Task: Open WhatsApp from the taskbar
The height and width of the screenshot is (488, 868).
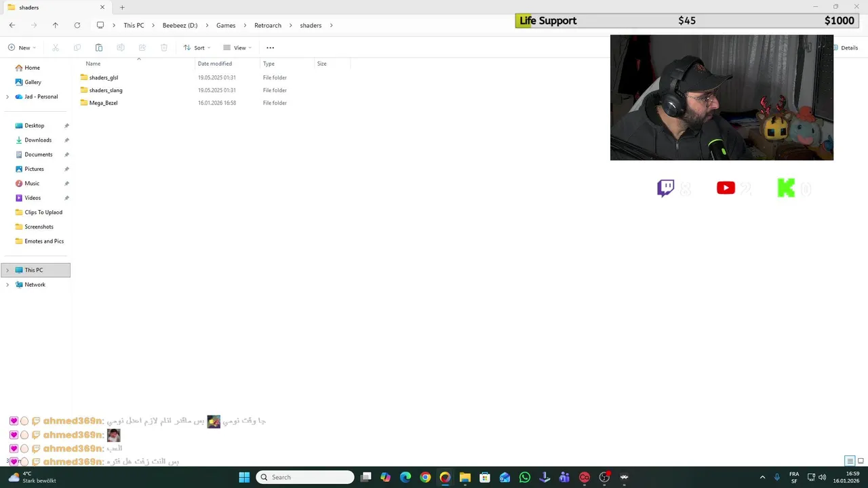Action: (525, 477)
